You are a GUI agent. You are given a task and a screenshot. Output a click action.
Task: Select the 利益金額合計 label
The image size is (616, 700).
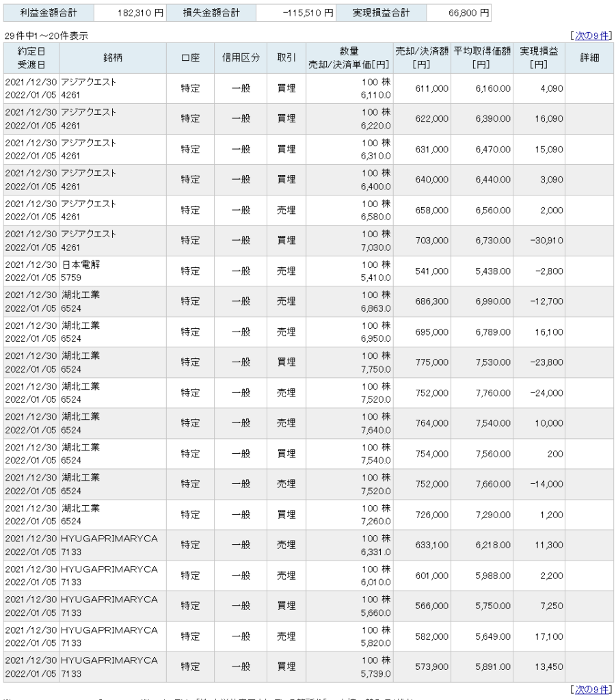49,13
